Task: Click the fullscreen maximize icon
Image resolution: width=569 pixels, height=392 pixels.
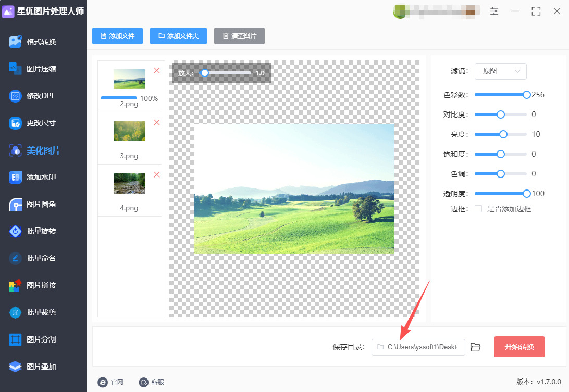Action: [x=536, y=11]
